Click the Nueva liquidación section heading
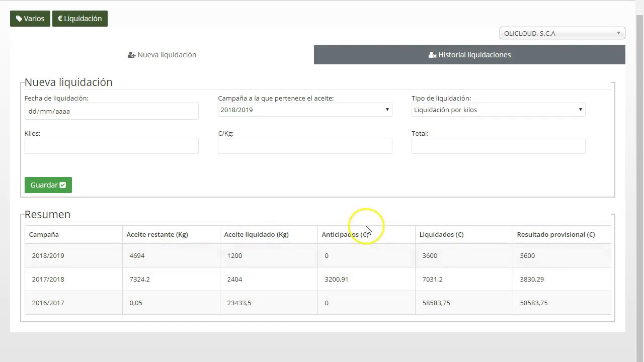The height and width of the screenshot is (362, 644). tap(68, 82)
